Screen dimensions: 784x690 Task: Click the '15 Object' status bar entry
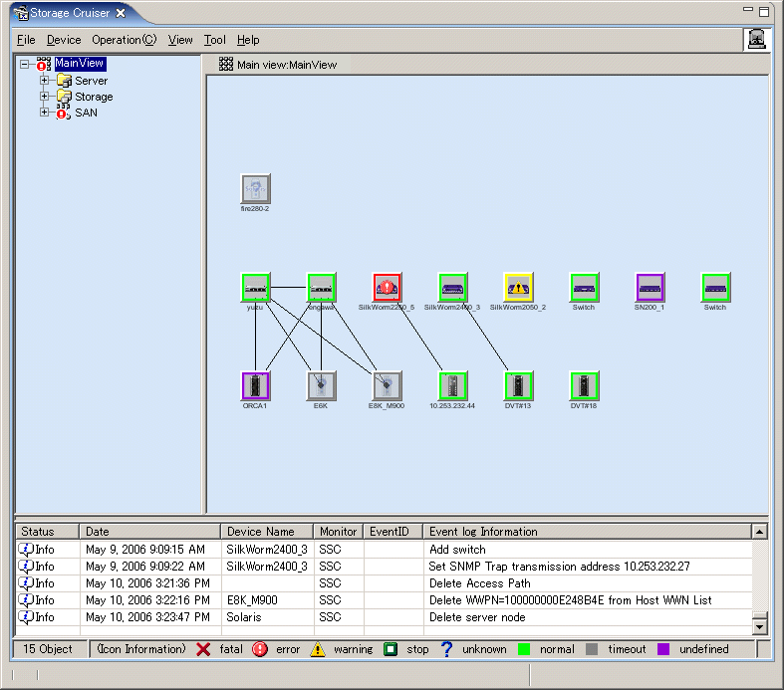[x=48, y=649]
